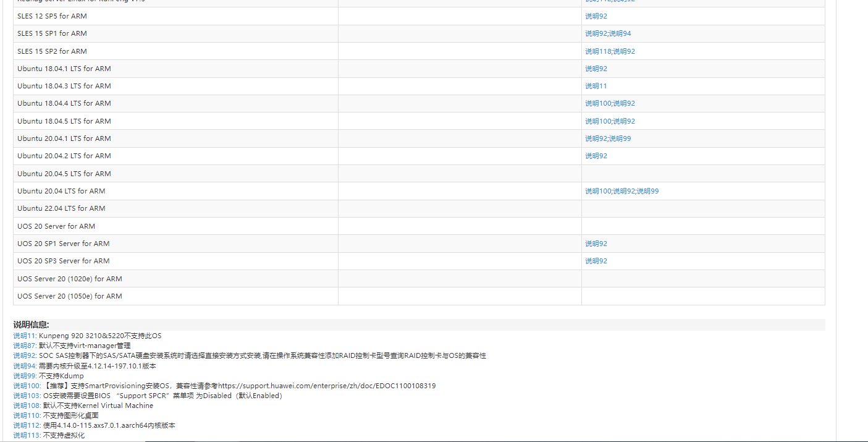Open 说明92 link in Ubuntu 20.04 LTS row
This screenshot has width=868, height=442.
pos(624,191)
